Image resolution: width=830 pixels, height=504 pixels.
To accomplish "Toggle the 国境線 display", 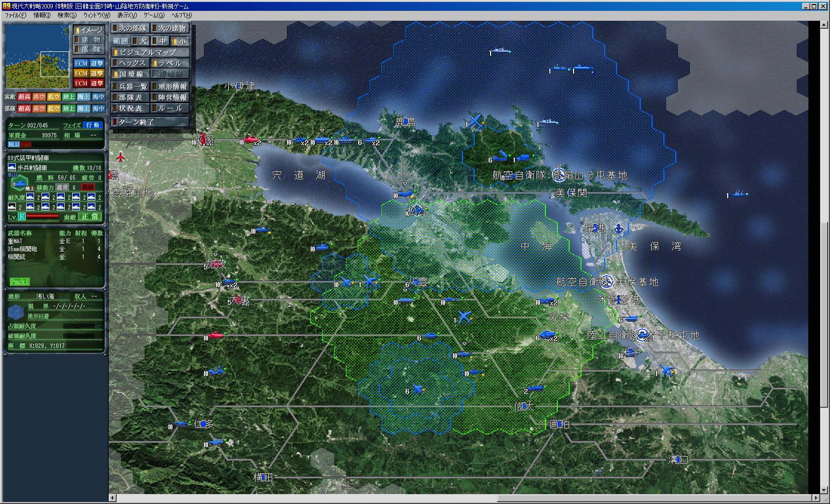I will pyautogui.click(x=130, y=74).
